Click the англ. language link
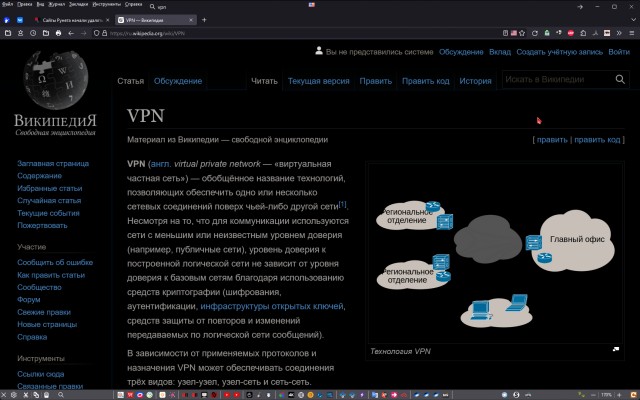 (x=161, y=164)
